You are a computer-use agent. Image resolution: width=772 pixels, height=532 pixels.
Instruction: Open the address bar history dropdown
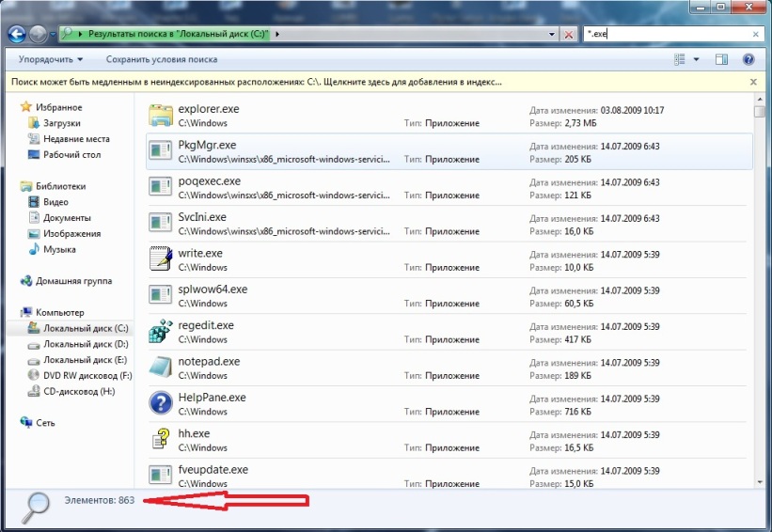pos(551,34)
